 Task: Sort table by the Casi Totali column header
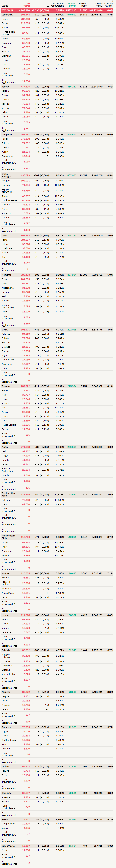coord(26,5)
